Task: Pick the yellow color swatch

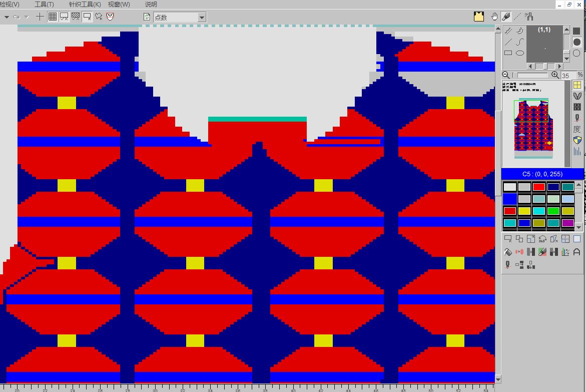Action: pyautogui.click(x=524, y=211)
